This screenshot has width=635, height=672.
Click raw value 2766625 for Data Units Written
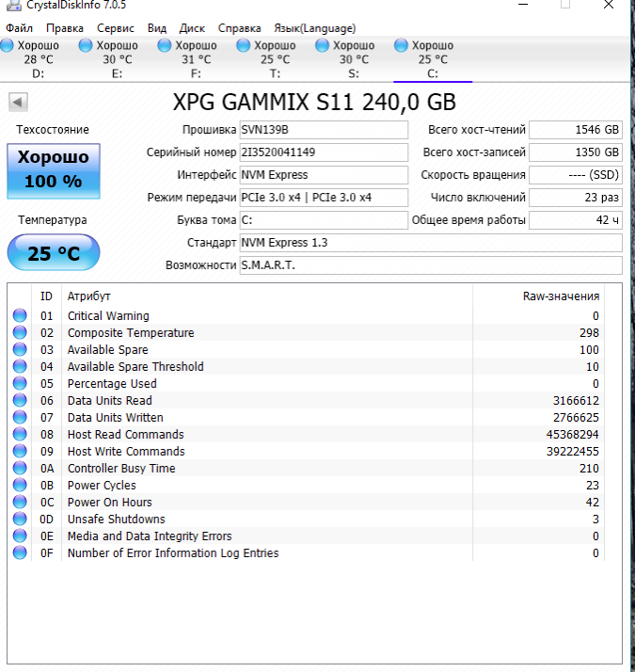[x=576, y=418]
